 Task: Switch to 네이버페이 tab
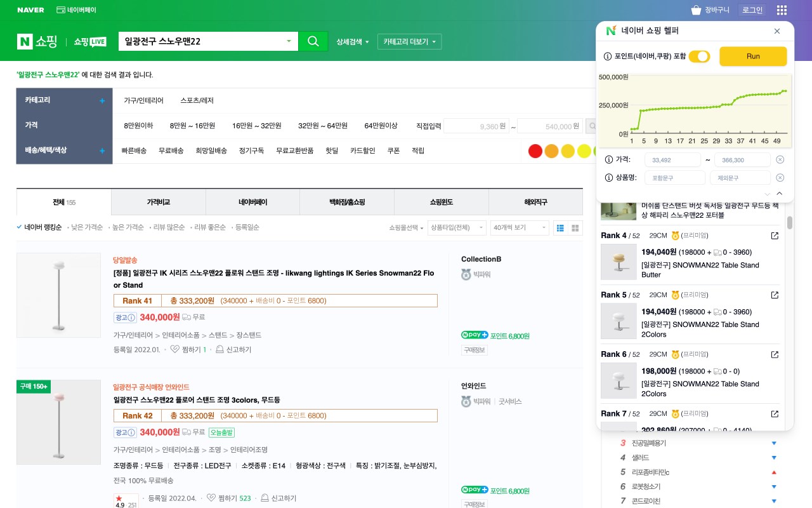pos(253,202)
